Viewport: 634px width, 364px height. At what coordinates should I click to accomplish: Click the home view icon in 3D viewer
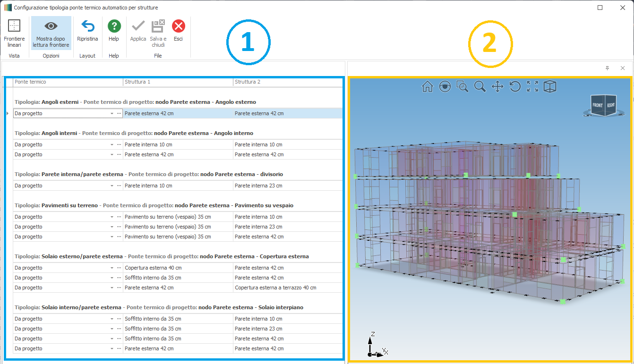coord(427,86)
